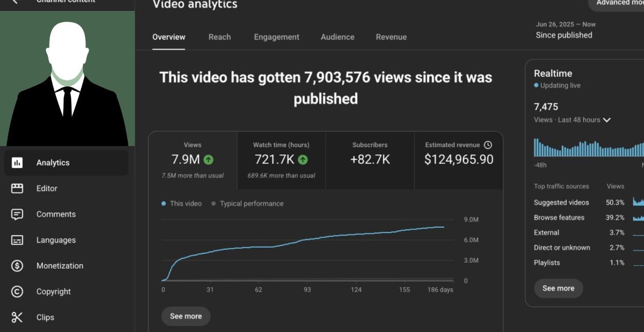
Task: Click the Video analytics page title
Action: pyautogui.click(x=195, y=4)
